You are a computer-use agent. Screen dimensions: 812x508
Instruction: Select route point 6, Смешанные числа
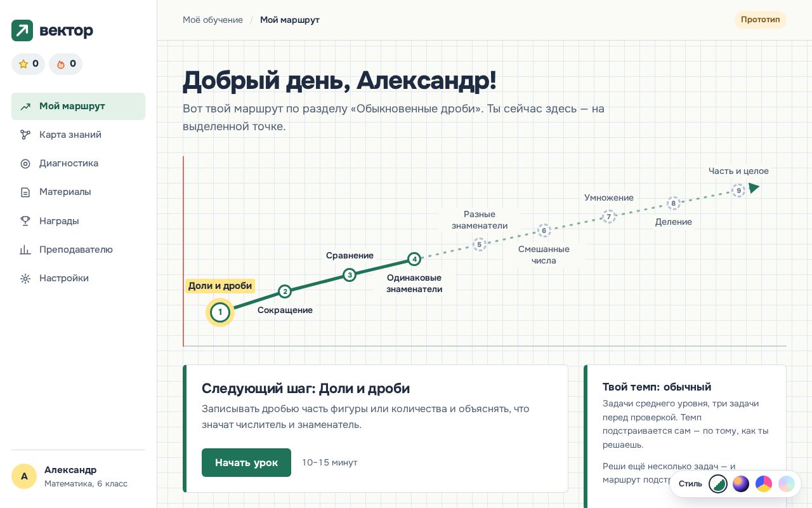(544, 231)
